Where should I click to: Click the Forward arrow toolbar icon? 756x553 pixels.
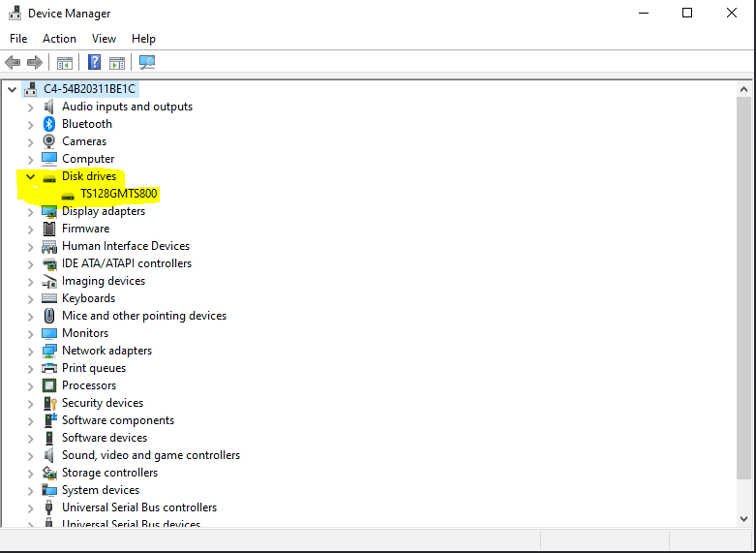(35, 62)
